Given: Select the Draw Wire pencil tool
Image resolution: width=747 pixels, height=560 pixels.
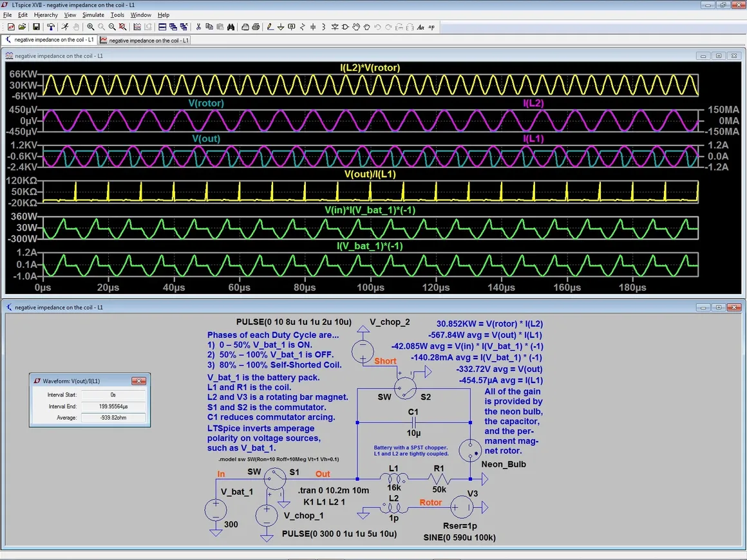Looking at the screenshot, I should click(x=270, y=27).
